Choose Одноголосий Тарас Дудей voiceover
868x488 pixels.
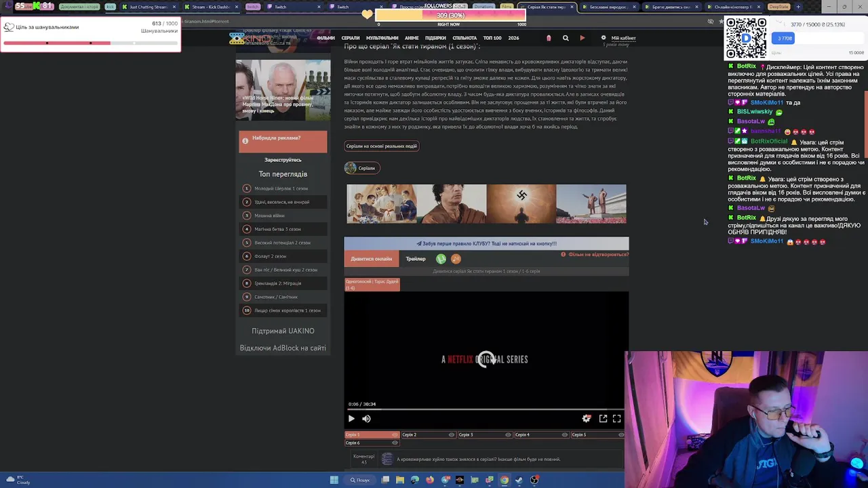[372, 284]
